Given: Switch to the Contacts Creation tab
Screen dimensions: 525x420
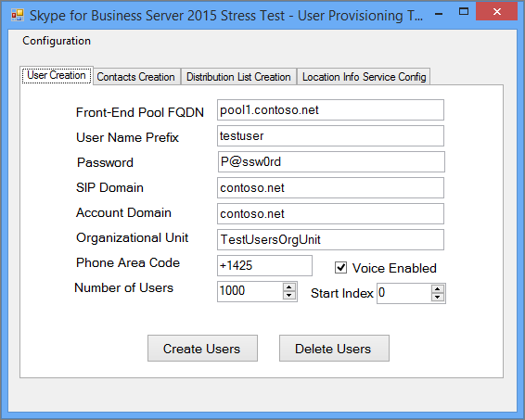Looking at the screenshot, I should click(x=136, y=77).
